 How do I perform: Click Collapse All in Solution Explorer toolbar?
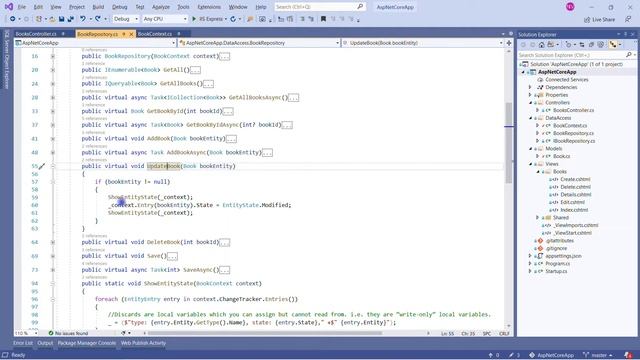(591, 45)
